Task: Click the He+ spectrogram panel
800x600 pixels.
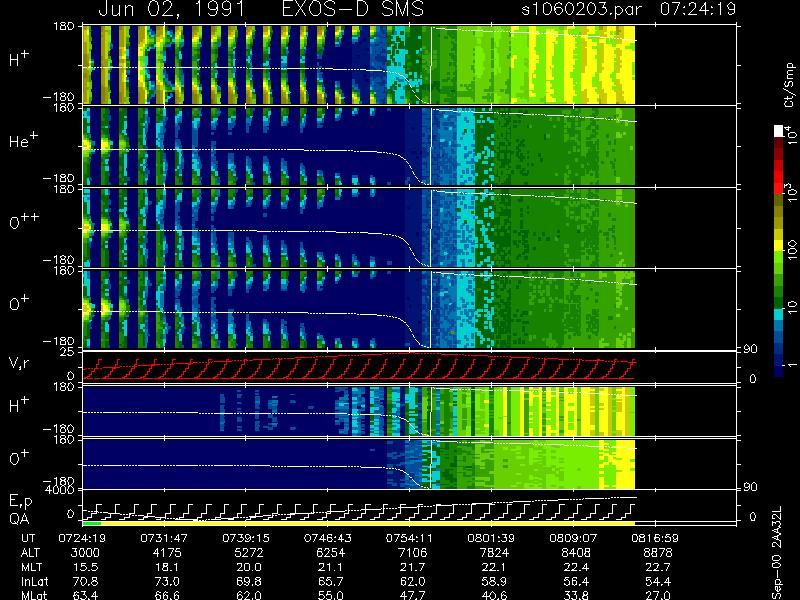Action: tap(359, 146)
